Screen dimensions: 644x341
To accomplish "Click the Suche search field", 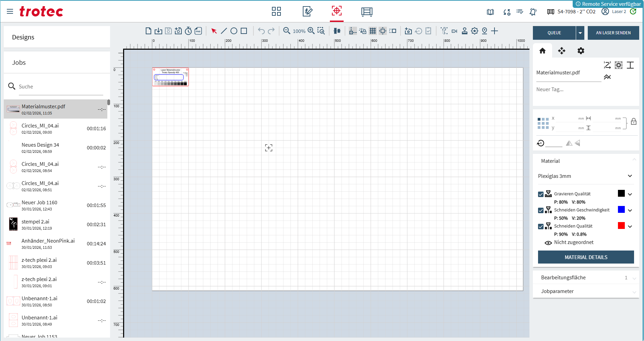I will click(60, 87).
